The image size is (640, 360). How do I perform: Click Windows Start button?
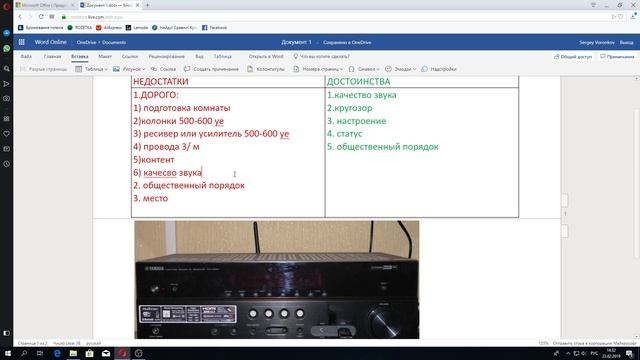(7, 353)
